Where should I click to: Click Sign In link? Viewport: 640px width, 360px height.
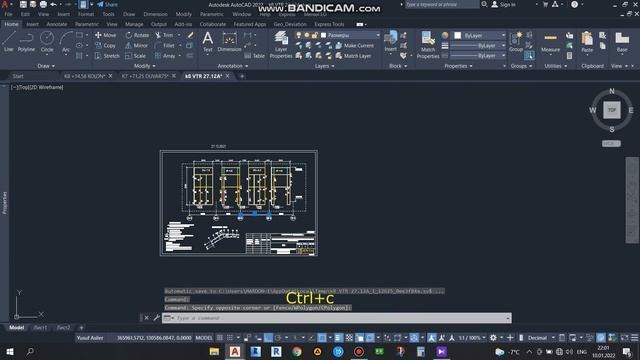[x=504, y=4]
